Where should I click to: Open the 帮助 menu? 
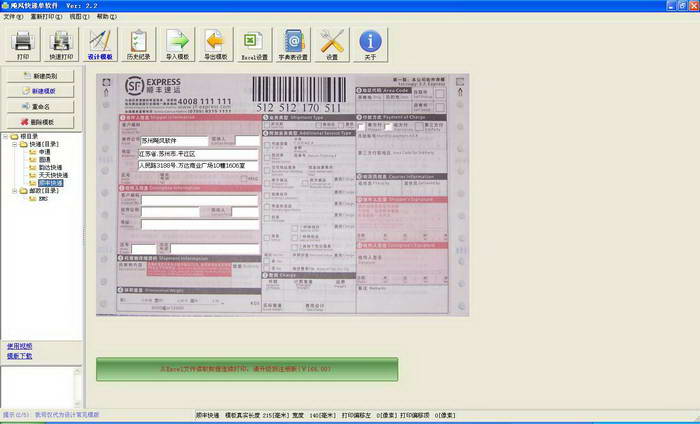tap(107, 17)
